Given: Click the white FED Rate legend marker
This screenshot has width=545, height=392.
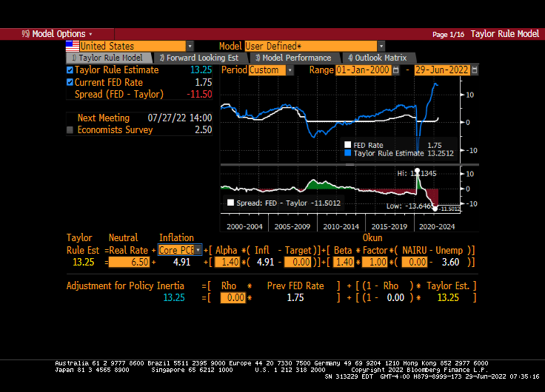Looking at the screenshot, I should (x=347, y=145).
